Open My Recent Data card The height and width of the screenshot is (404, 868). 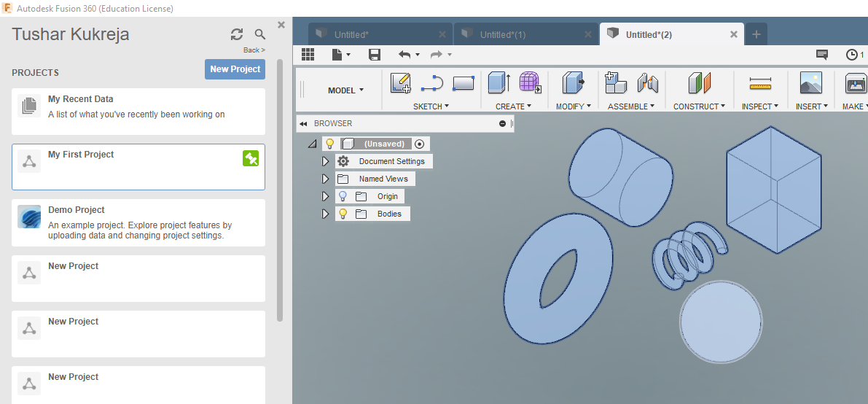(138, 112)
